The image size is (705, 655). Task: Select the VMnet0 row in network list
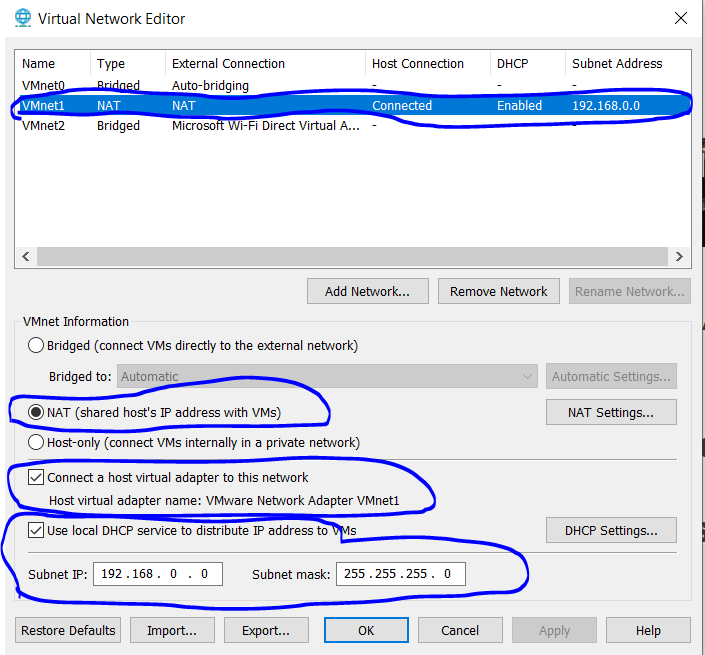(x=353, y=85)
